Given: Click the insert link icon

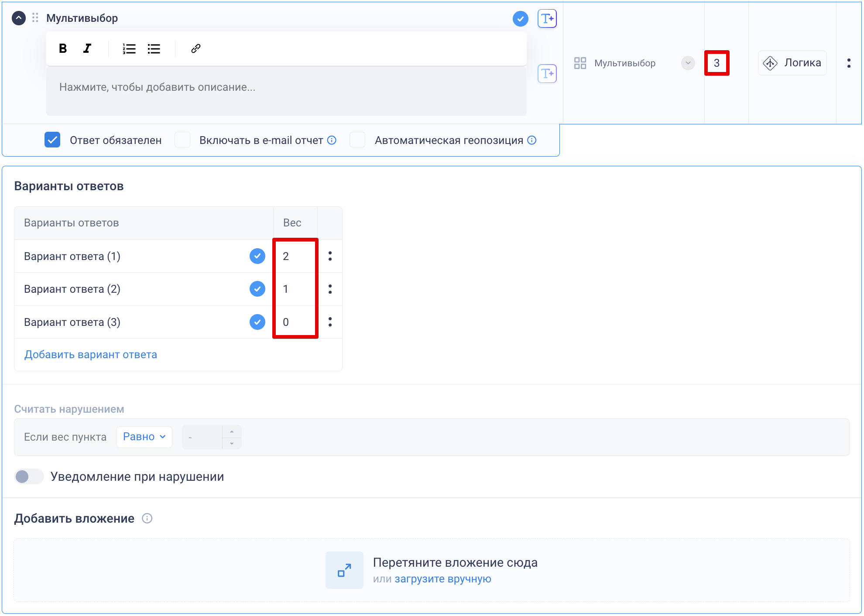Looking at the screenshot, I should tap(195, 48).
